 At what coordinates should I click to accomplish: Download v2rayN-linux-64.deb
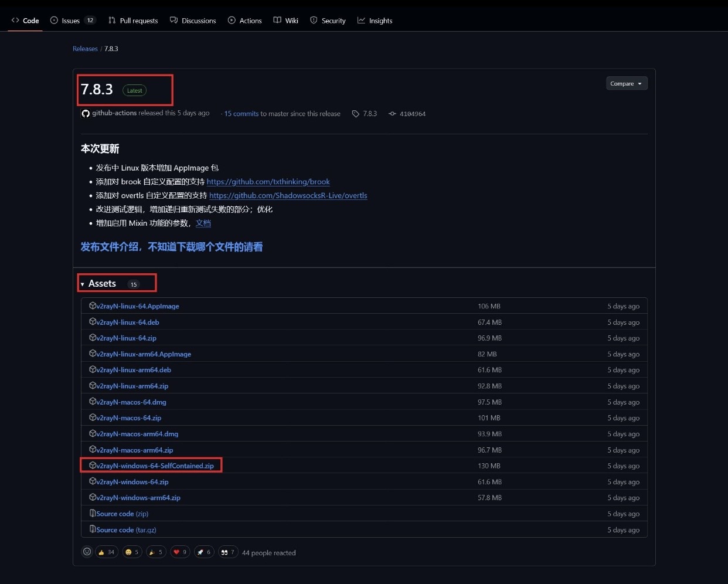click(128, 322)
